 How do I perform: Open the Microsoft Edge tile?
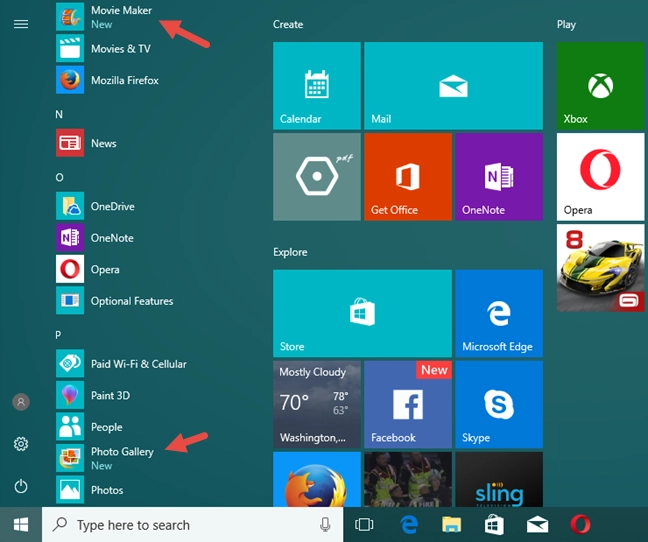499,313
